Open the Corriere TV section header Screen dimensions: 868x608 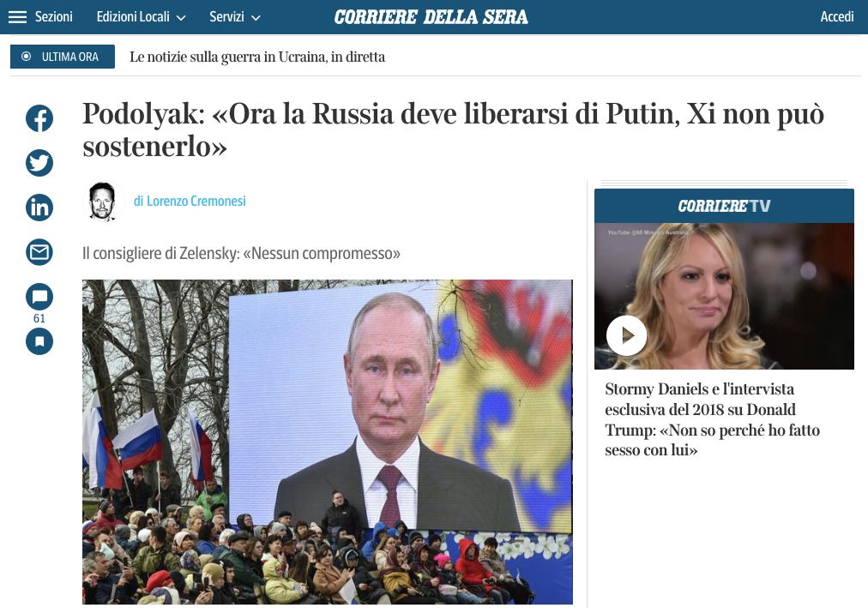(724, 206)
